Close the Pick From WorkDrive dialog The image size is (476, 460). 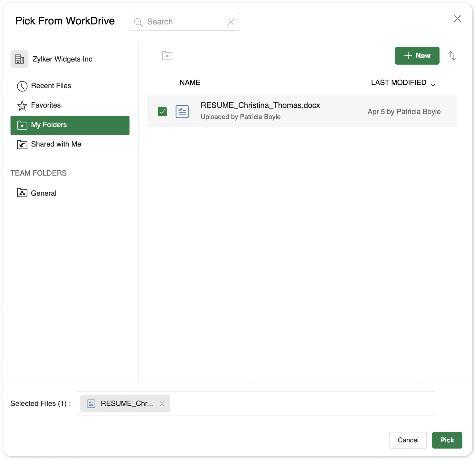[457, 19]
